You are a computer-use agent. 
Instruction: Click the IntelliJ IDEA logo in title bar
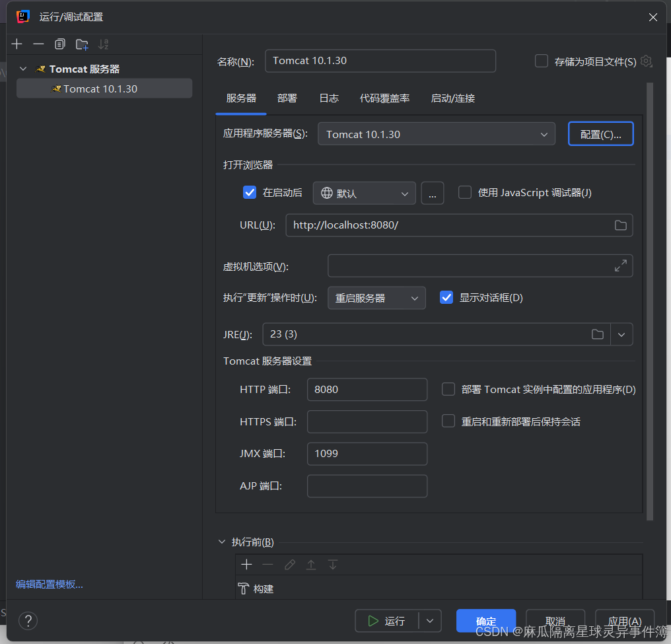[22, 17]
